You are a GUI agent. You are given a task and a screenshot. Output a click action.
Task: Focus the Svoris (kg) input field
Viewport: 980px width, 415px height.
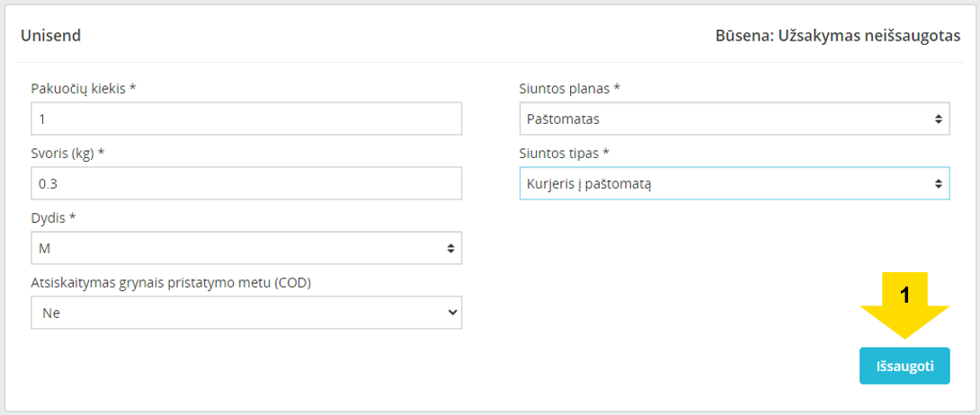coord(246,183)
